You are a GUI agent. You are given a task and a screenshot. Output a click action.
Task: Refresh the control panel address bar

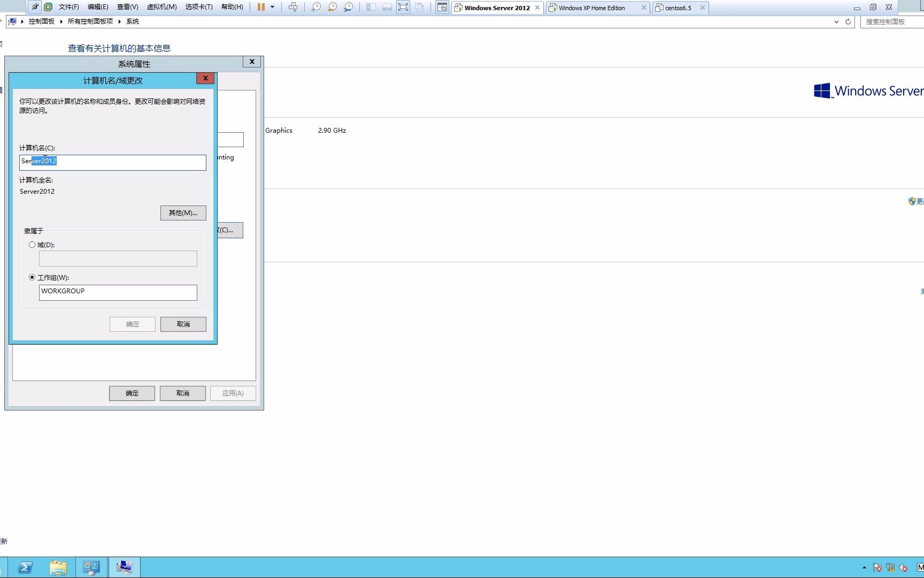click(x=848, y=22)
